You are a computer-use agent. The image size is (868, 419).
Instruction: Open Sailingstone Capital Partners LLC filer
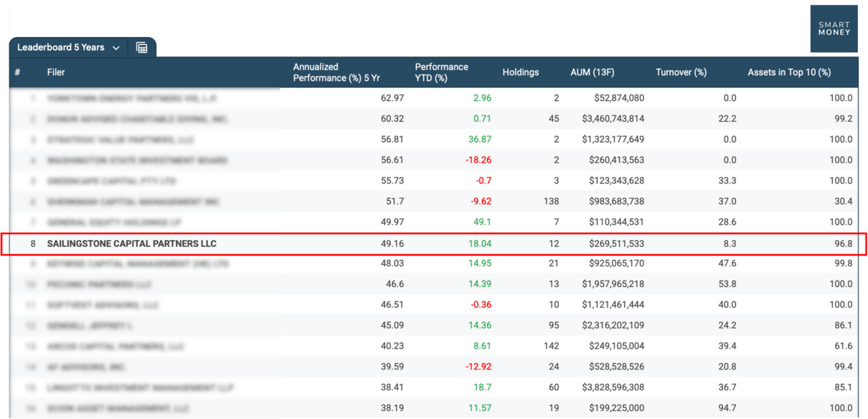[x=132, y=243]
